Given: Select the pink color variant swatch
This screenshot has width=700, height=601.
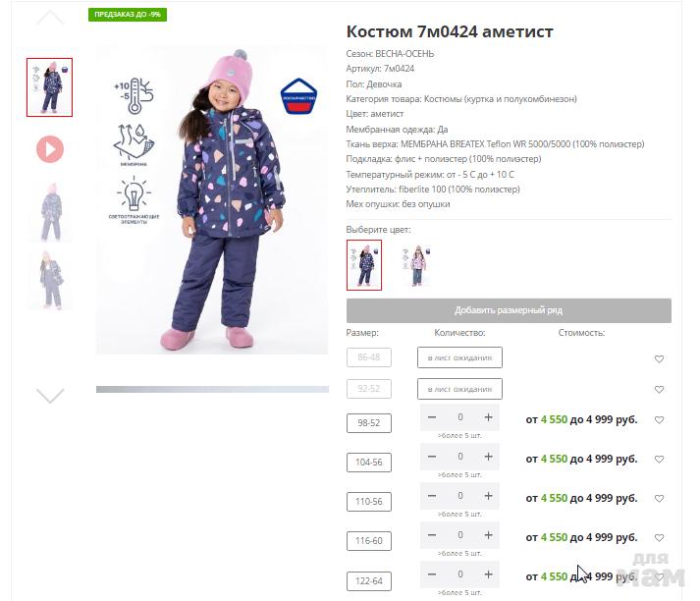Looking at the screenshot, I should click(416, 265).
